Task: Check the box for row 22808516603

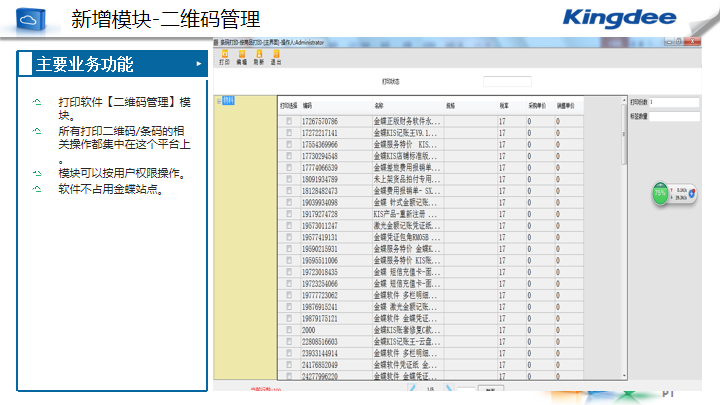Action: pos(289,341)
